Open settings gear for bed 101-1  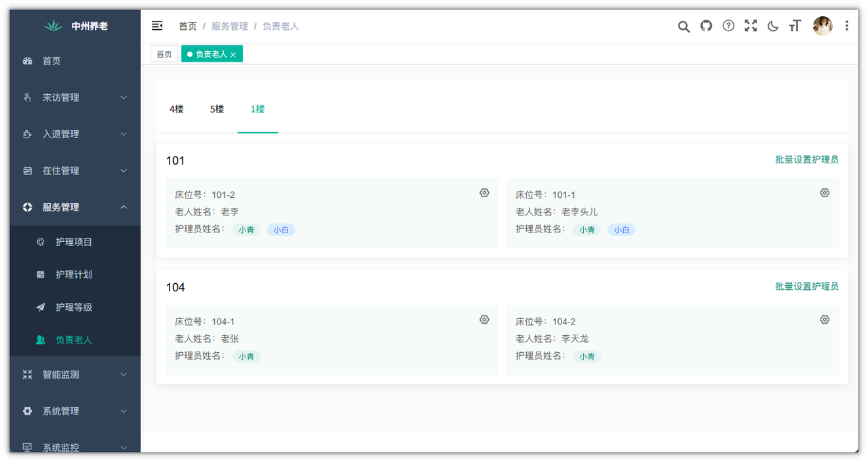(825, 193)
